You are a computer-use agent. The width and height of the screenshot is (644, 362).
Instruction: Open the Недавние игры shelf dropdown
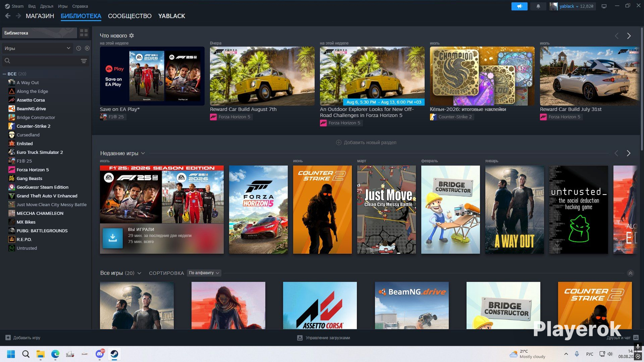143,153
